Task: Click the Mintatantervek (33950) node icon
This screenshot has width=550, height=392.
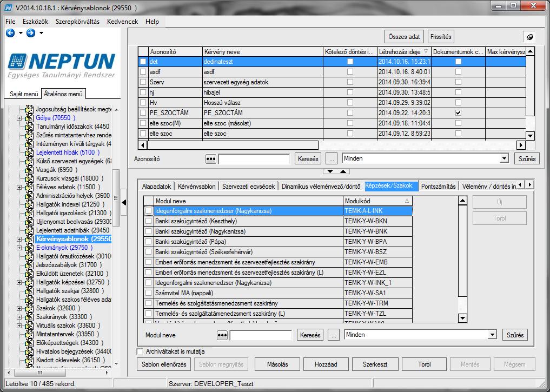Action: (29, 334)
